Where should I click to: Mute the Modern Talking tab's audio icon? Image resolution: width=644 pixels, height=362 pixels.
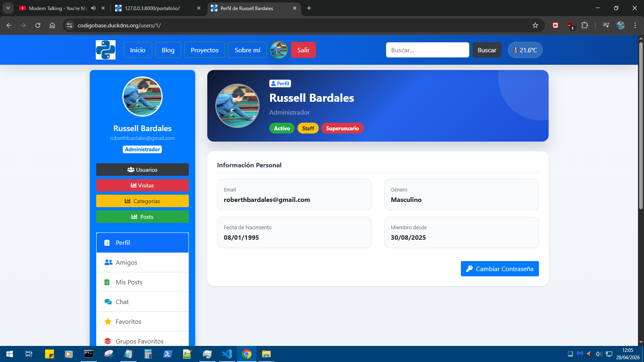click(x=93, y=8)
